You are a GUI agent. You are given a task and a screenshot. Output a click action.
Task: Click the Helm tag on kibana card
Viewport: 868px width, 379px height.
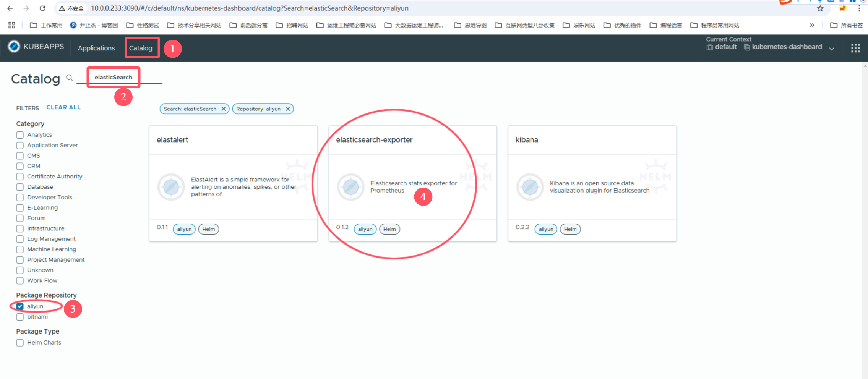click(570, 229)
